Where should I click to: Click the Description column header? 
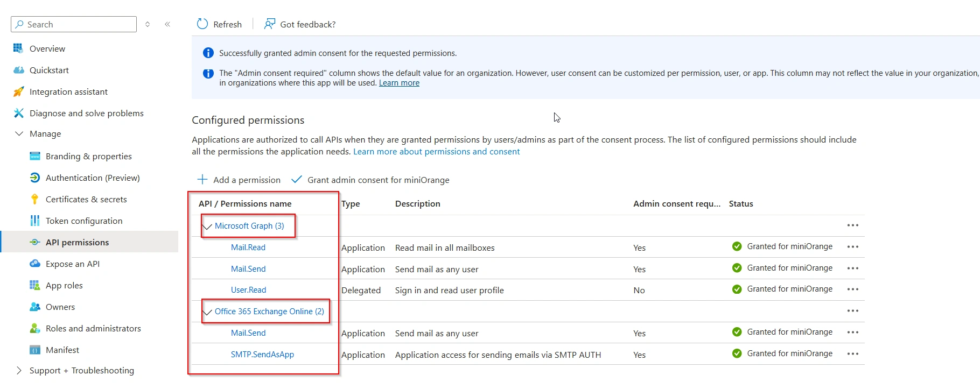tap(418, 203)
